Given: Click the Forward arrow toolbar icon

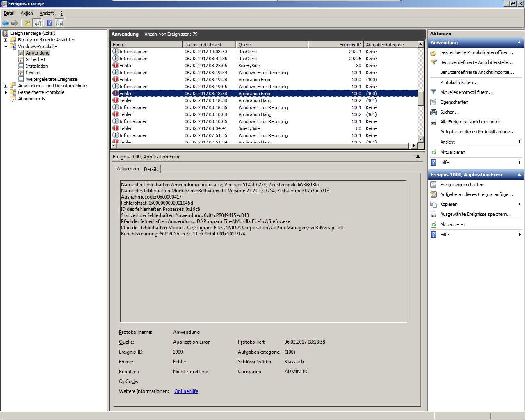Looking at the screenshot, I should click(15, 23).
